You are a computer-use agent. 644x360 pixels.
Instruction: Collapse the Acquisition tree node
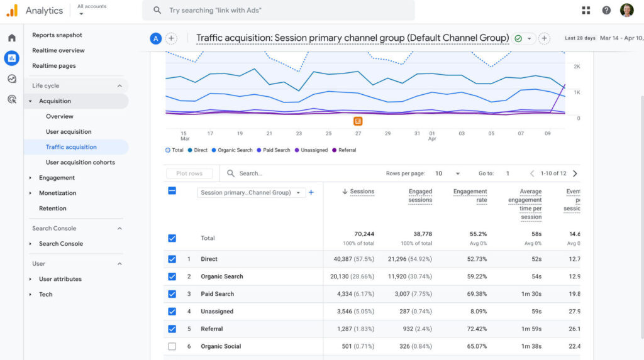(30, 101)
